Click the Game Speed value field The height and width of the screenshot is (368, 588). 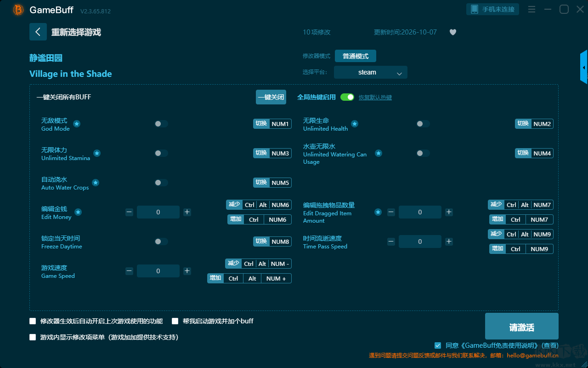point(158,271)
